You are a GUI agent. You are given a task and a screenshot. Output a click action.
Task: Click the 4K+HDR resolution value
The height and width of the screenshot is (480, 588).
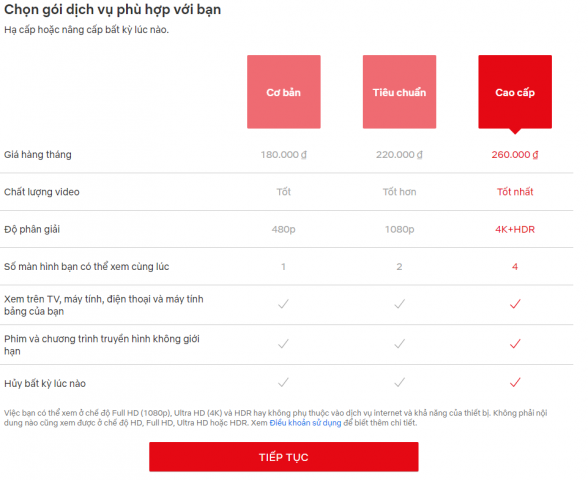[x=515, y=229]
